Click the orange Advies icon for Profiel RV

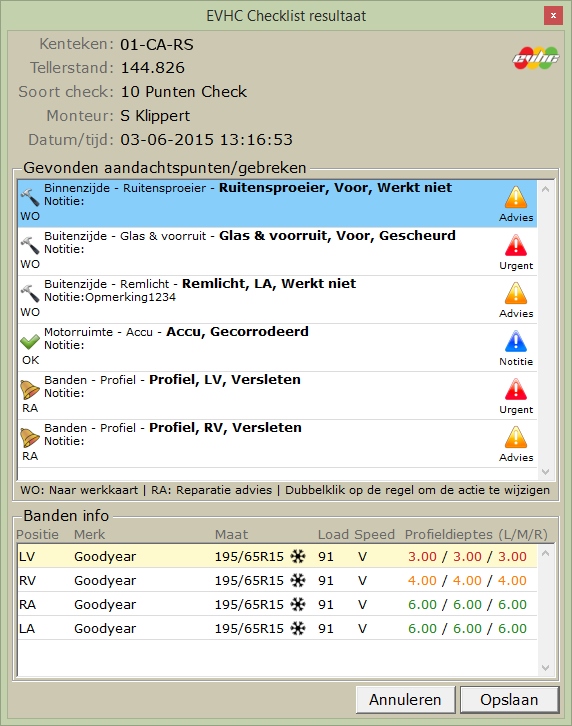pyautogui.click(x=515, y=438)
